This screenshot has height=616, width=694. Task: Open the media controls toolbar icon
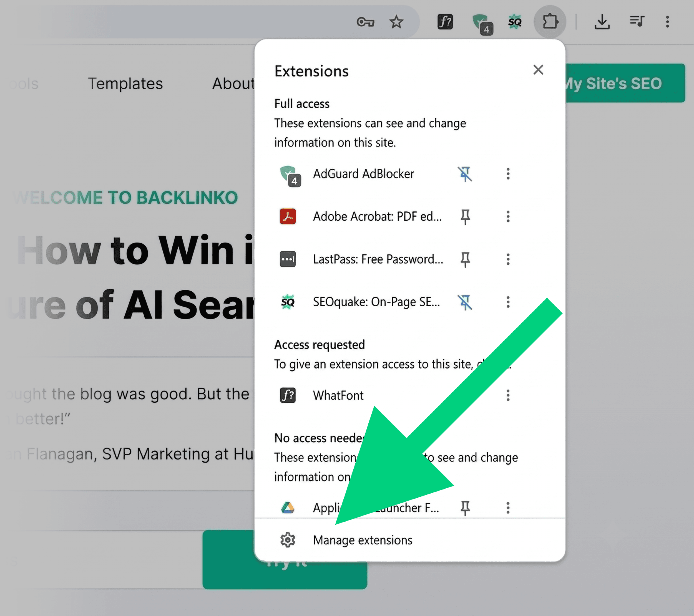[x=637, y=21]
